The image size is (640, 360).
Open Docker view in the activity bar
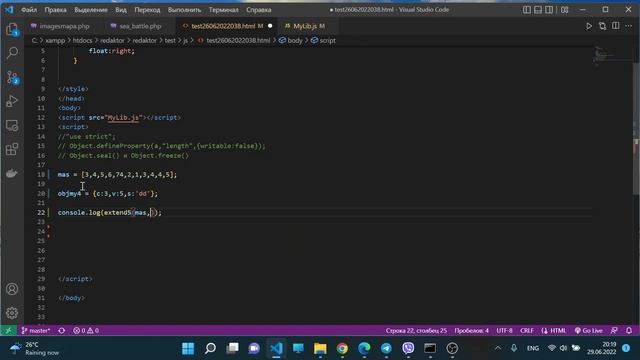(x=12, y=173)
